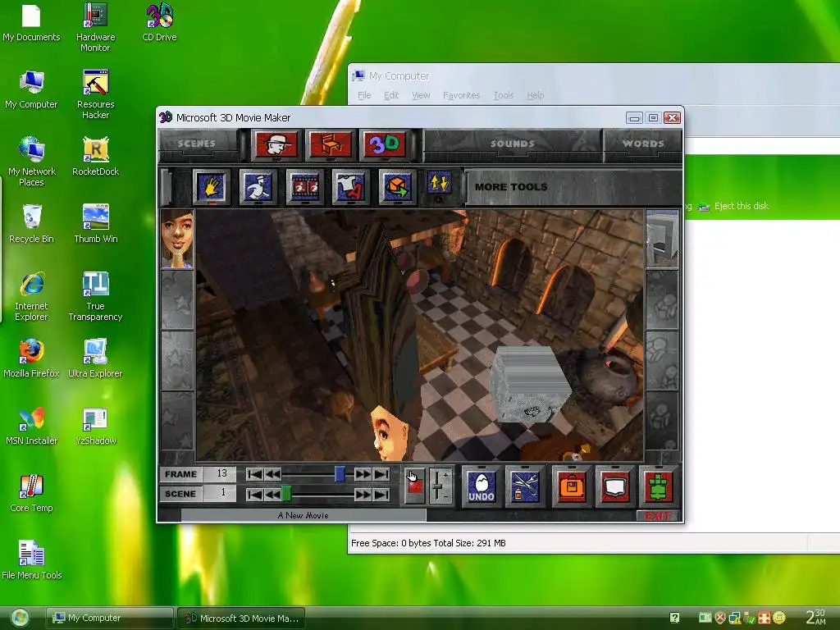Select the Resoures Hacker desktop icon
The width and height of the screenshot is (840, 630).
pos(95,95)
